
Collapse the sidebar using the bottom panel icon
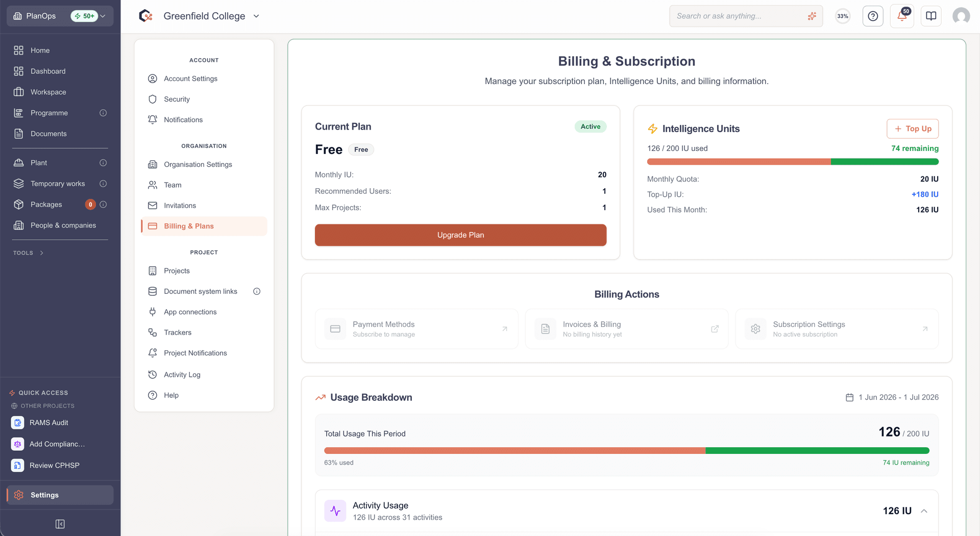point(60,524)
